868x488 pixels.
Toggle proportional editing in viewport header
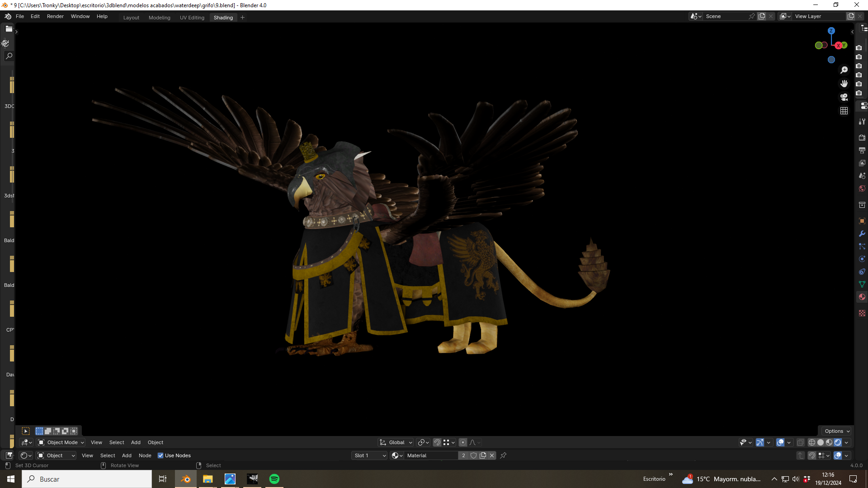463,442
